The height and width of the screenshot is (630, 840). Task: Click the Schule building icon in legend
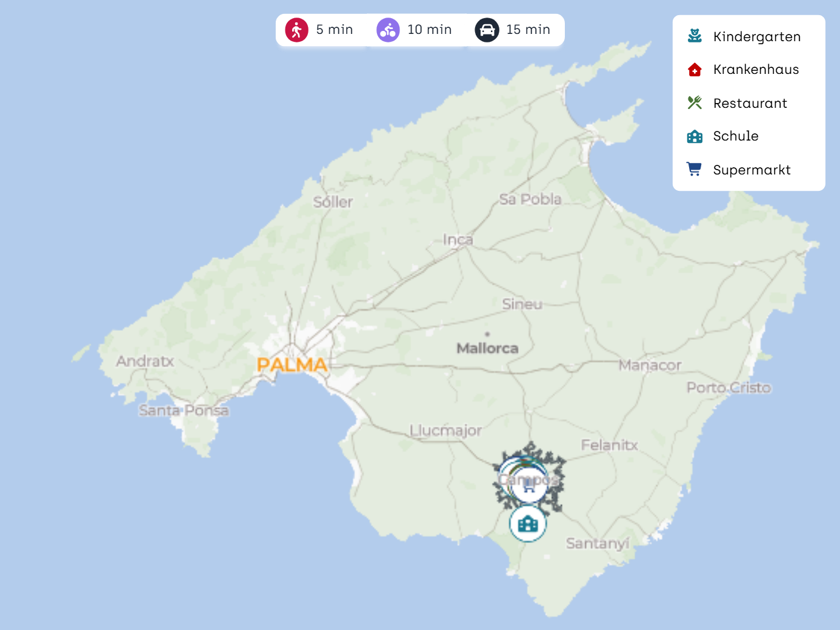[x=695, y=136]
